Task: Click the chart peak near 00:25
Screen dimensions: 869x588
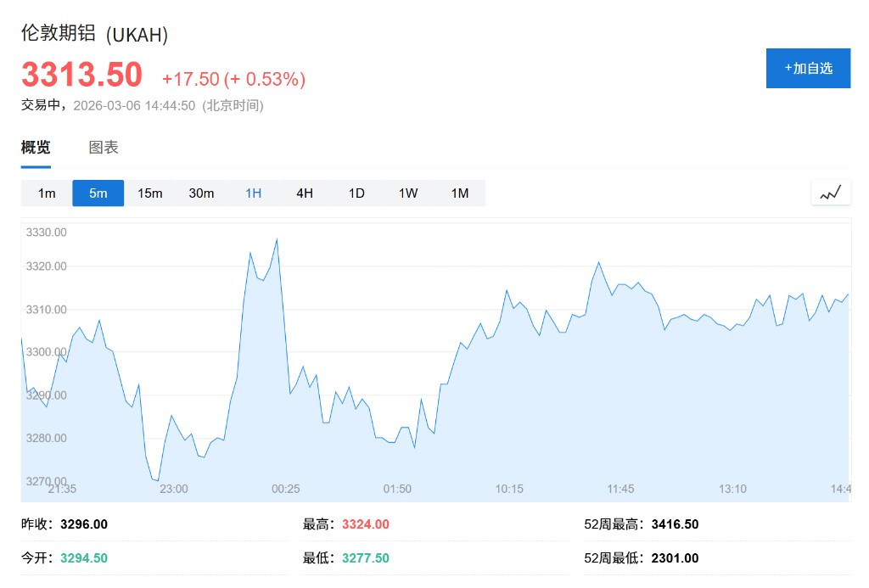Action: tap(278, 239)
